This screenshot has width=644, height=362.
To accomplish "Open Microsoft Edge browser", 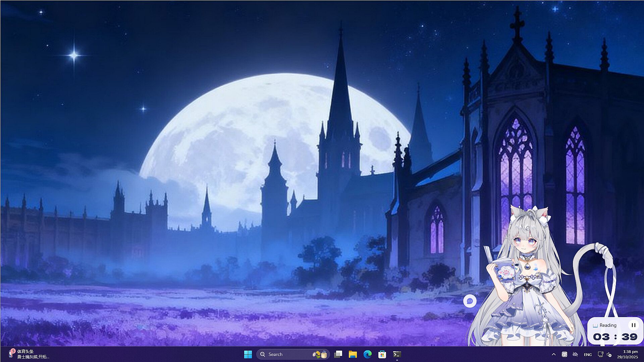I will [367, 354].
